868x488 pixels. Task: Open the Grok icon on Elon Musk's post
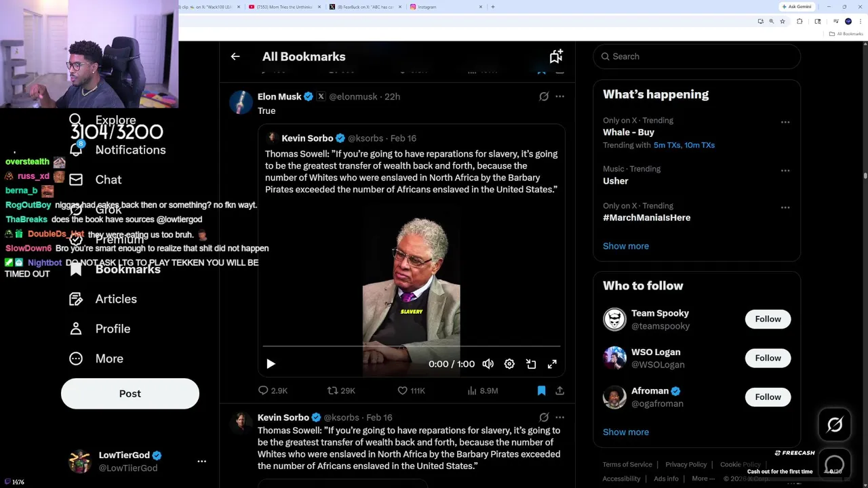point(544,97)
